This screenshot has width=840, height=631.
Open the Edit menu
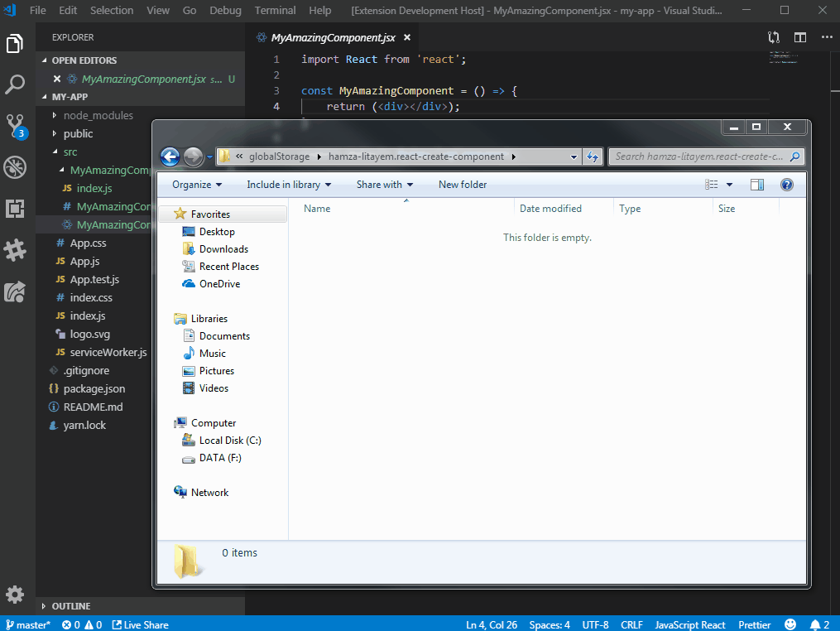pos(68,10)
